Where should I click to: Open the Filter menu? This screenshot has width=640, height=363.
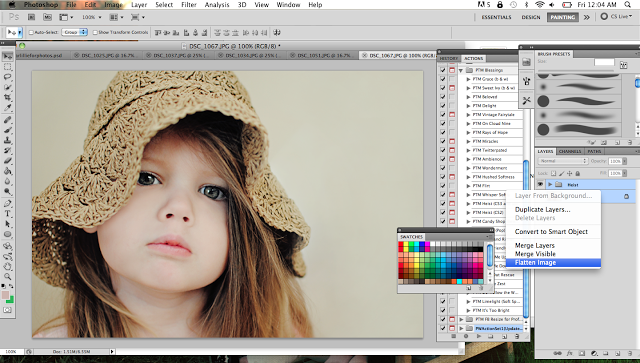(x=189, y=4)
